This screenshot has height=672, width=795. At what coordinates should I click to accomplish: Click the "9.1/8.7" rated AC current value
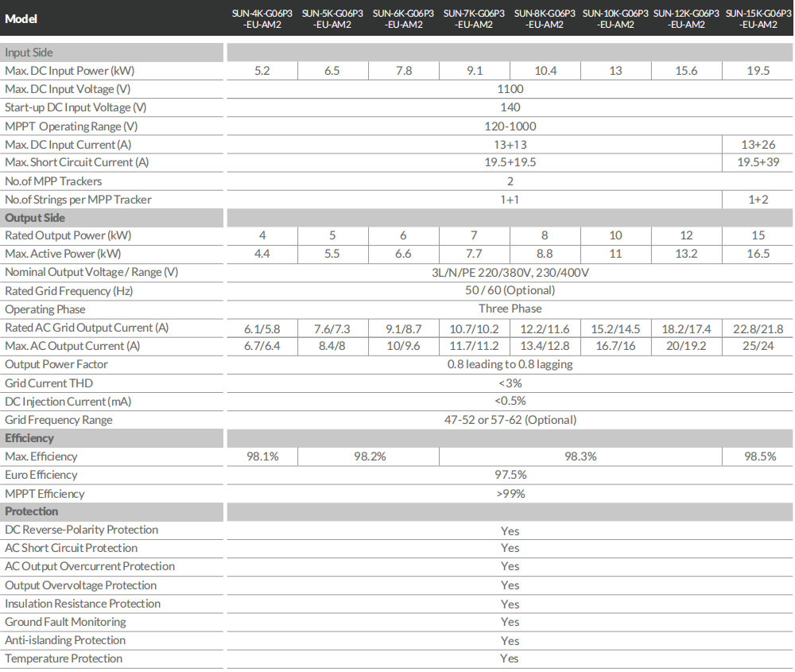click(x=404, y=328)
